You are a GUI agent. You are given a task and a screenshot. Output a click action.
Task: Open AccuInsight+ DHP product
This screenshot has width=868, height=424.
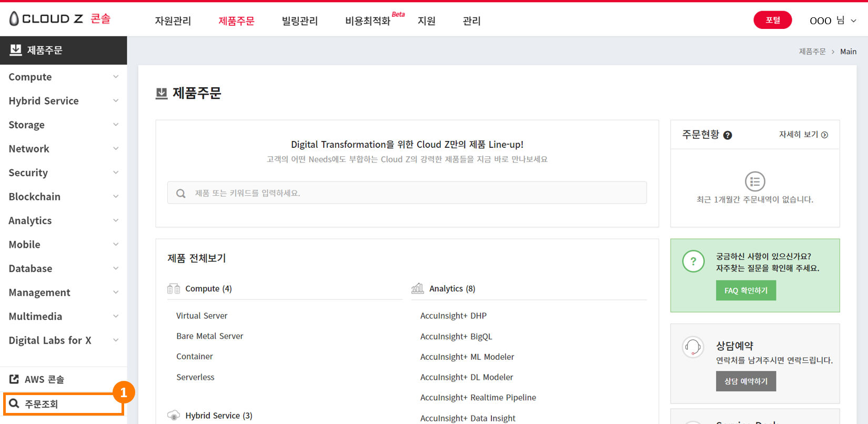[x=453, y=316]
